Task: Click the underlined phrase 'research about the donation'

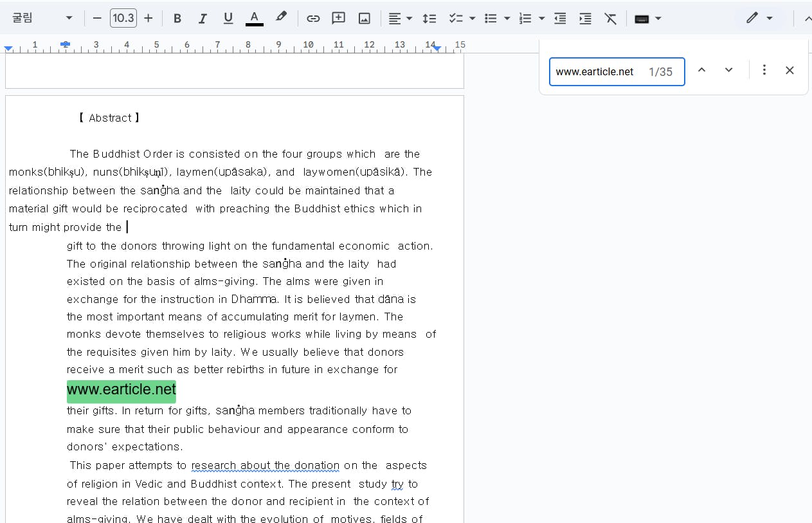Action: pos(266,465)
